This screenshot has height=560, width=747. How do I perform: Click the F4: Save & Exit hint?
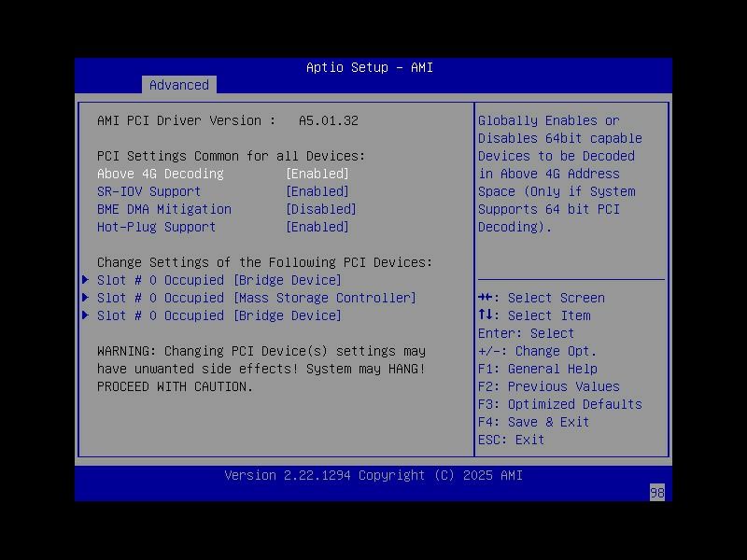tap(533, 422)
